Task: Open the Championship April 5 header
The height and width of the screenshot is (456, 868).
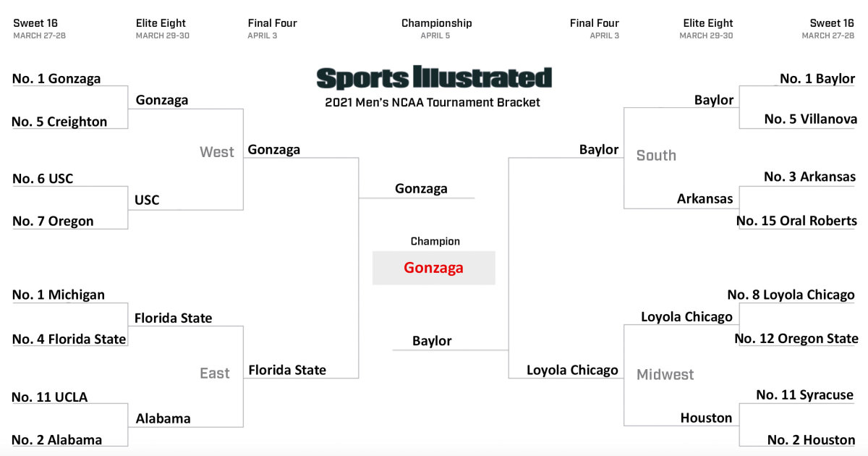Action: click(436, 28)
